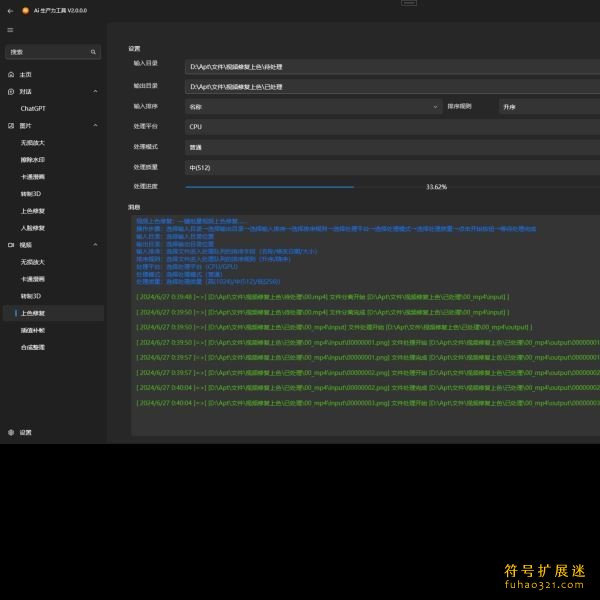This screenshot has width=600, height=600.
Task: Collapse the 视频 group chevron
Action: tap(95, 245)
